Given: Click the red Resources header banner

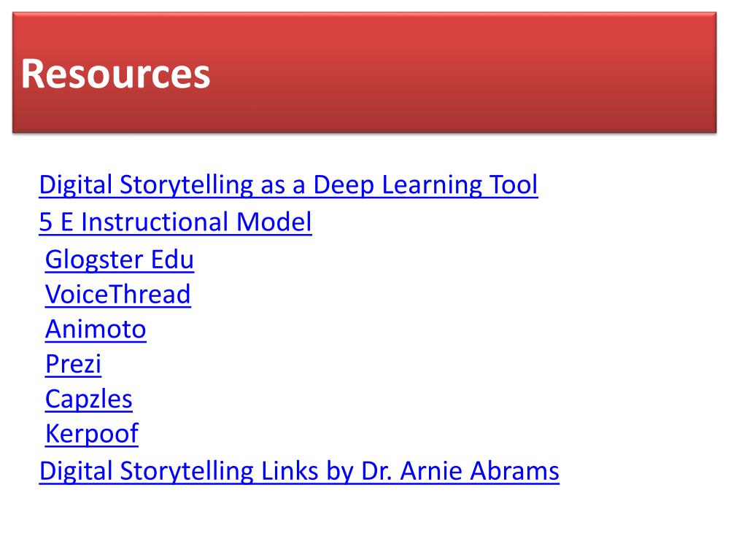Looking at the screenshot, I should pyautogui.click(x=365, y=72).
